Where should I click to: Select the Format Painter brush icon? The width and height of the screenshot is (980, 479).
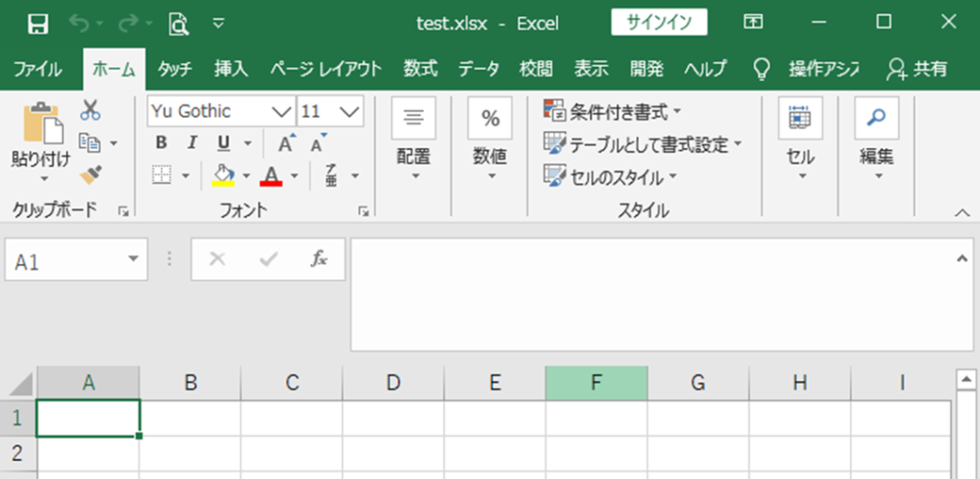(x=91, y=175)
